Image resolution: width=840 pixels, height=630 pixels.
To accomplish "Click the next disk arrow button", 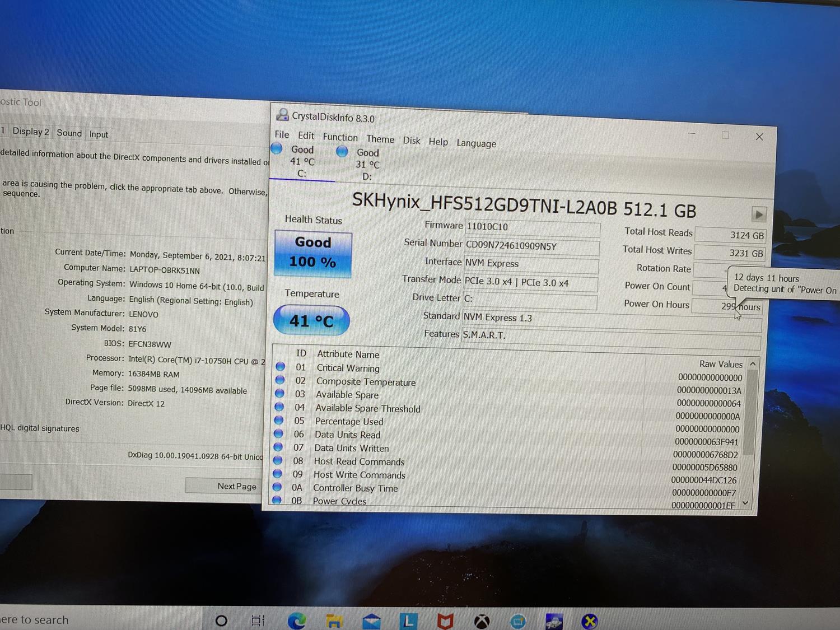I will 759,214.
